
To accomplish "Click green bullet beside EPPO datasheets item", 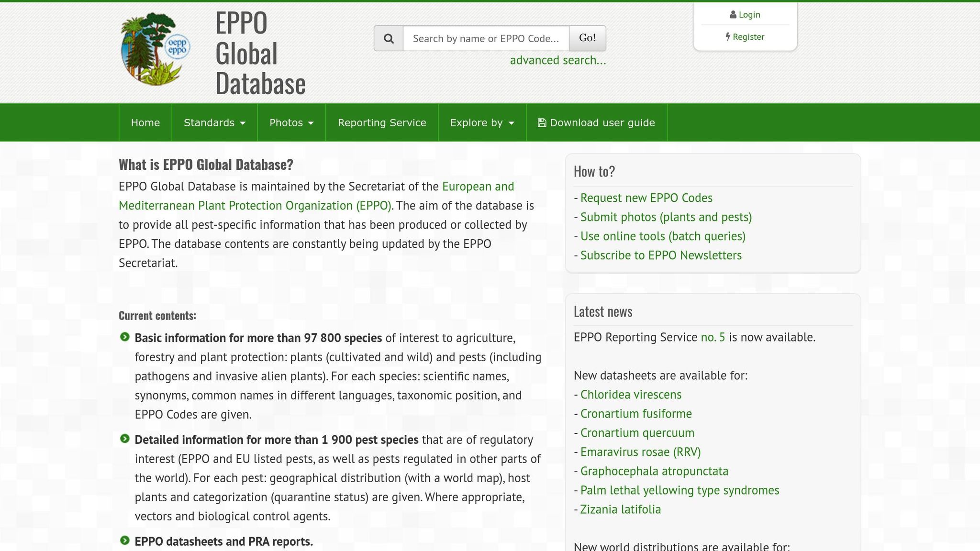I will pos(125,541).
